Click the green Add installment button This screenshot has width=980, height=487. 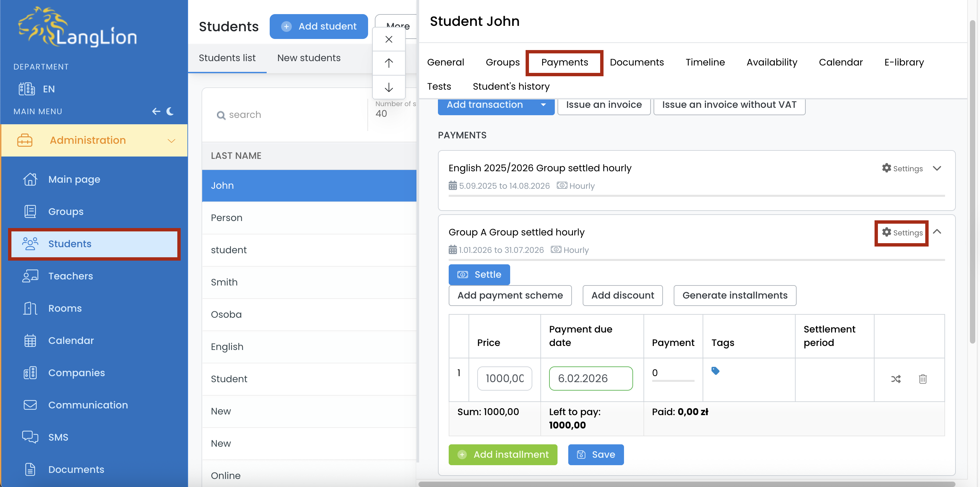tap(502, 454)
